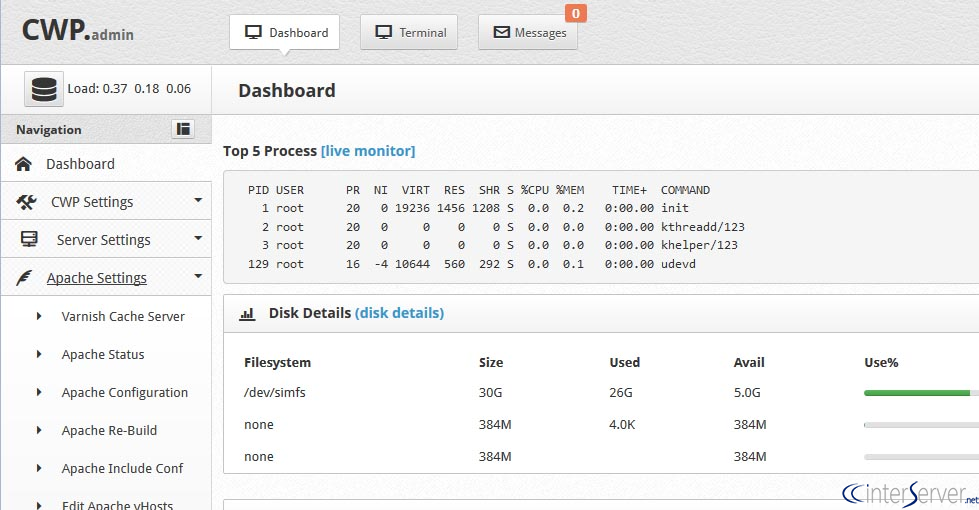
Task: Click the init process row
Action: pos(468,208)
